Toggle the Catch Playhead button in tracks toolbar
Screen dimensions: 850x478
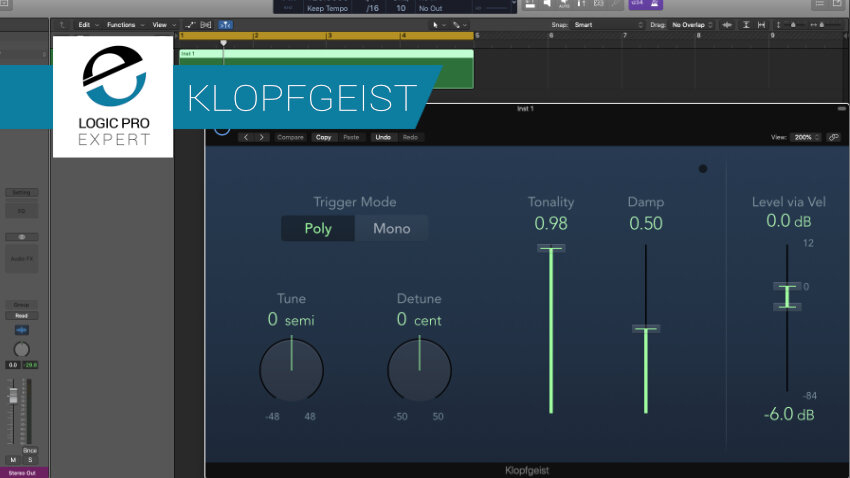point(225,25)
